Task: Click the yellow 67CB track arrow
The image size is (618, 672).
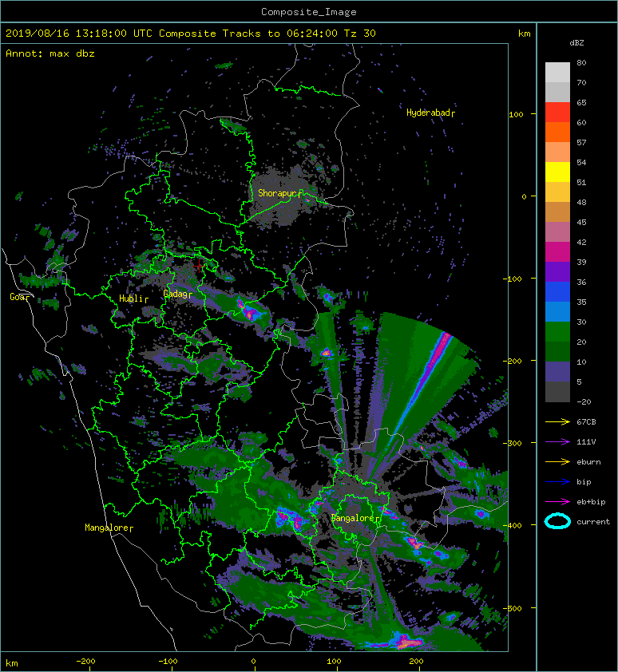Action: pyautogui.click(x=557, y=421)
